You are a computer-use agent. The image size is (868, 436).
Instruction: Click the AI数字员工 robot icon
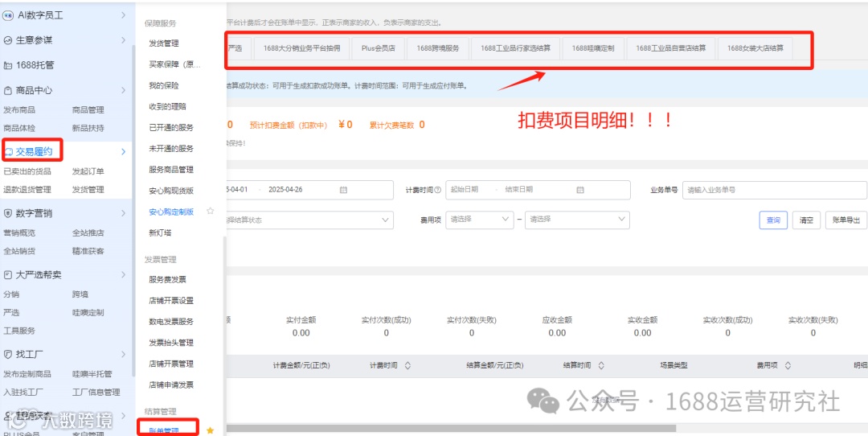point(8,15)
